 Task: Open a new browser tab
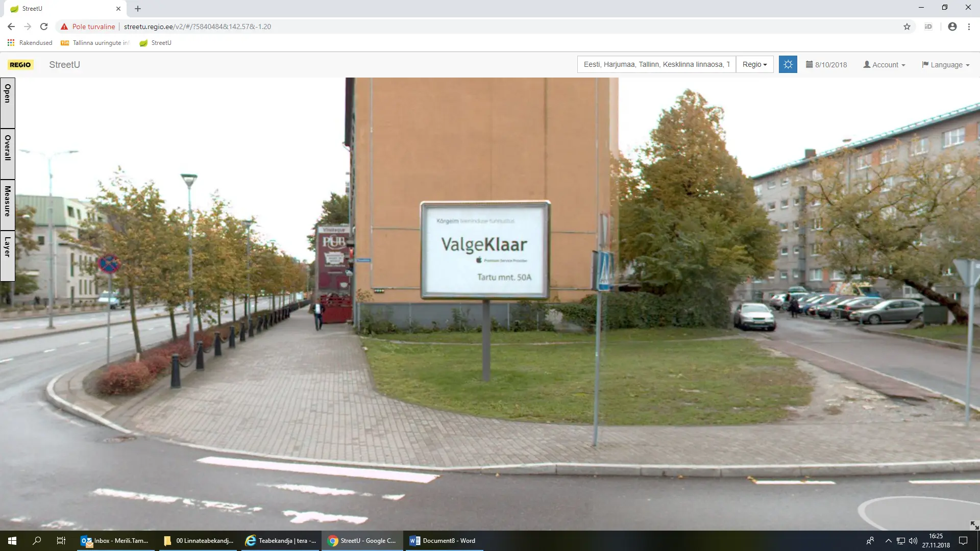[138, 9]
